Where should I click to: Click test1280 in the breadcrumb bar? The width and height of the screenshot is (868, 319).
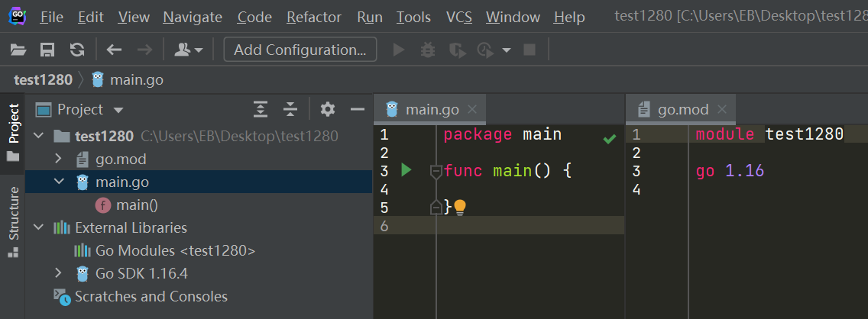[44, 79]
